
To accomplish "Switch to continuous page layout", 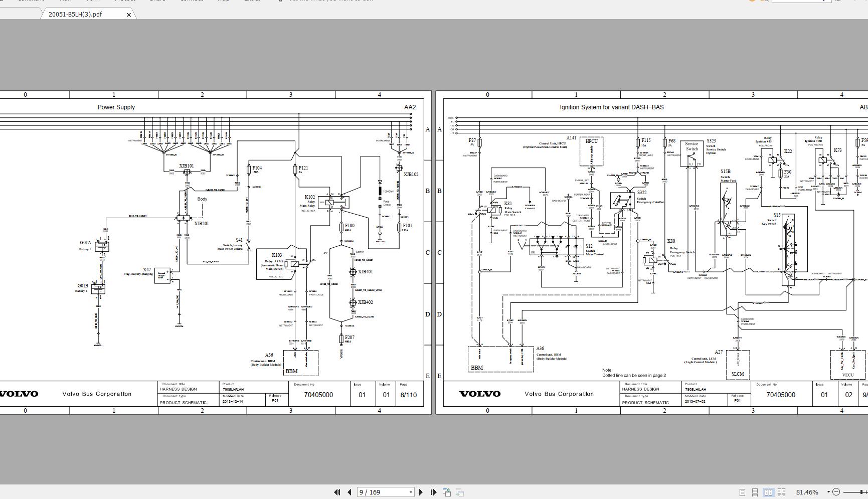I will 755,492.
